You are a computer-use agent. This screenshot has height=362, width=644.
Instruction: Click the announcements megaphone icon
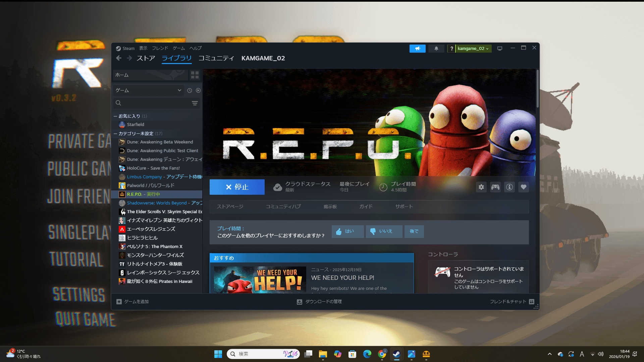[417, 49]
